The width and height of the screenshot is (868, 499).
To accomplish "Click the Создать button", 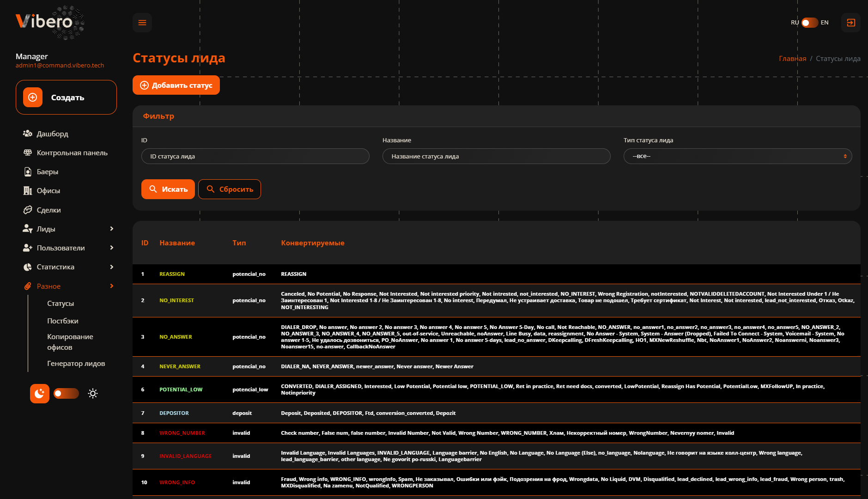I will pos(66,97).
